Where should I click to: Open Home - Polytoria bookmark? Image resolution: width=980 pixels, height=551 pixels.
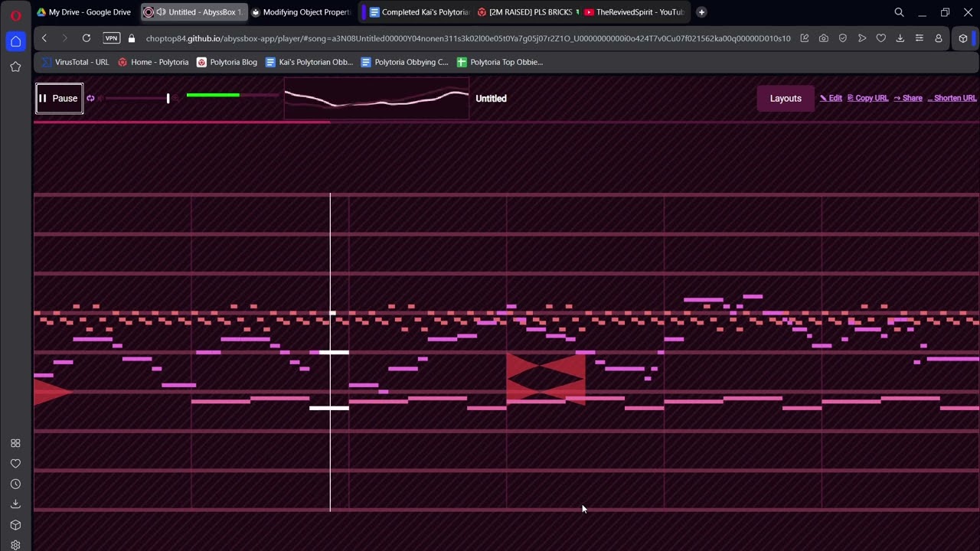coord(153,62)
